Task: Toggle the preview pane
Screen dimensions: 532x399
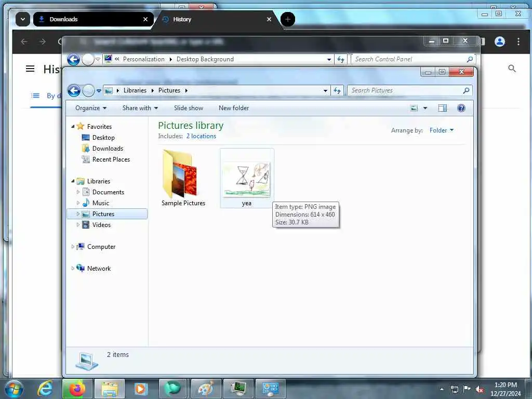Action: tap(443, 108)
